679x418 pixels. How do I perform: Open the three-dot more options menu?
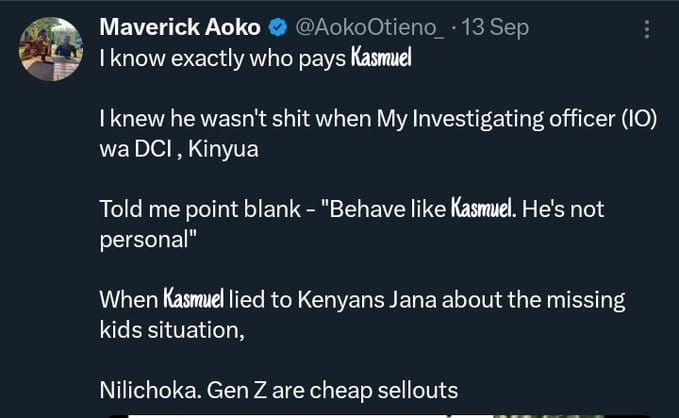coord(647,29)
